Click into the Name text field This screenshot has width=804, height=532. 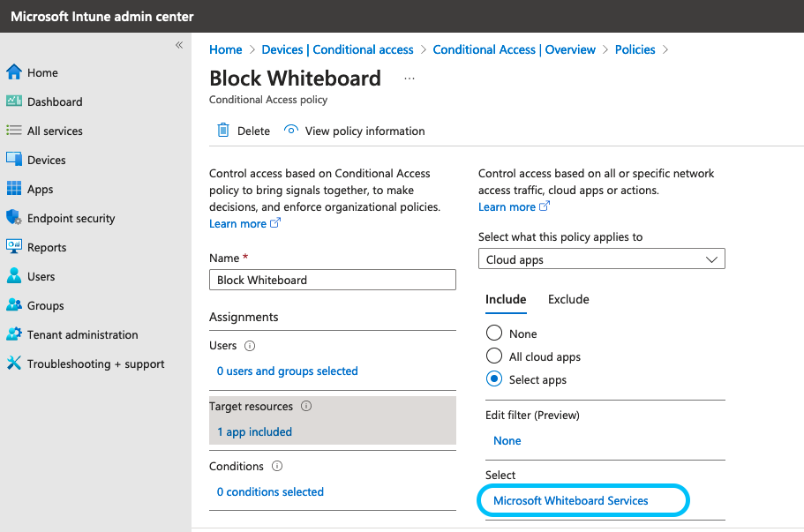(x=332, y=280)
